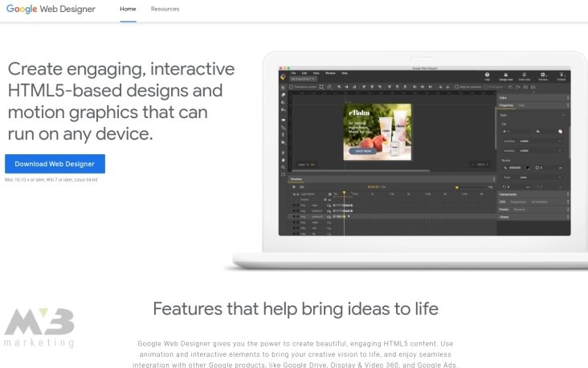Open the Resources tab
This screenshot has width=588, height=368.
pos(165,9)
